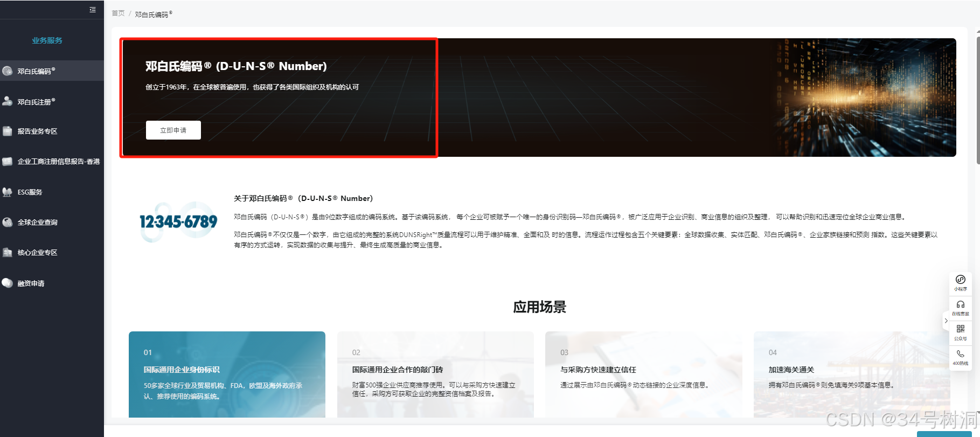This screenshot has height=437, width=980.
Task: Click the 报告业务专区 sidebar icon
Action: point(8,131)
